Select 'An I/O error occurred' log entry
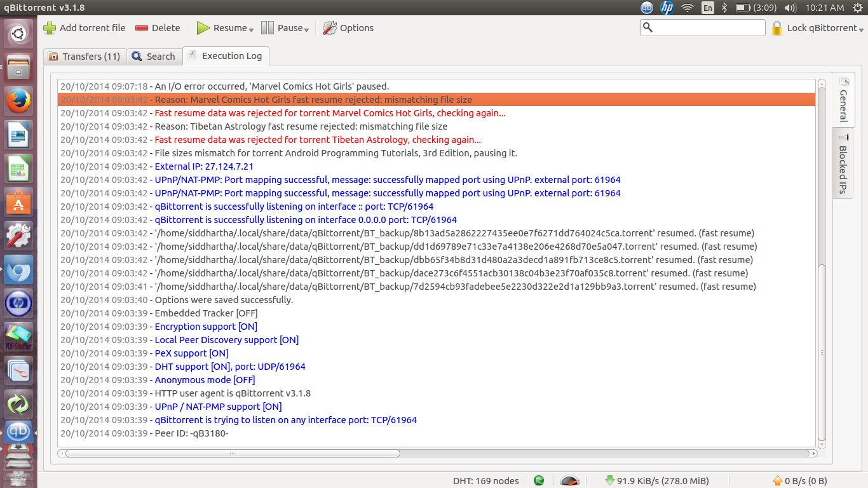This screenshot has height=488, width=868. [437, 86]
